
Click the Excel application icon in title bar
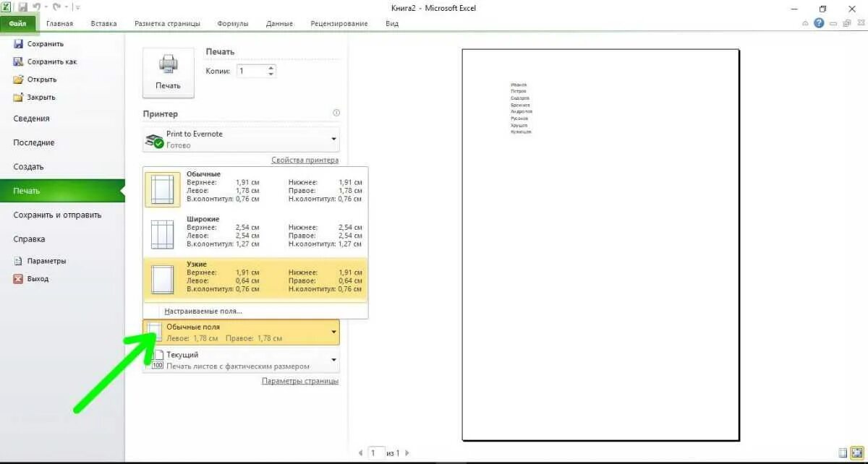coord(6,7)
